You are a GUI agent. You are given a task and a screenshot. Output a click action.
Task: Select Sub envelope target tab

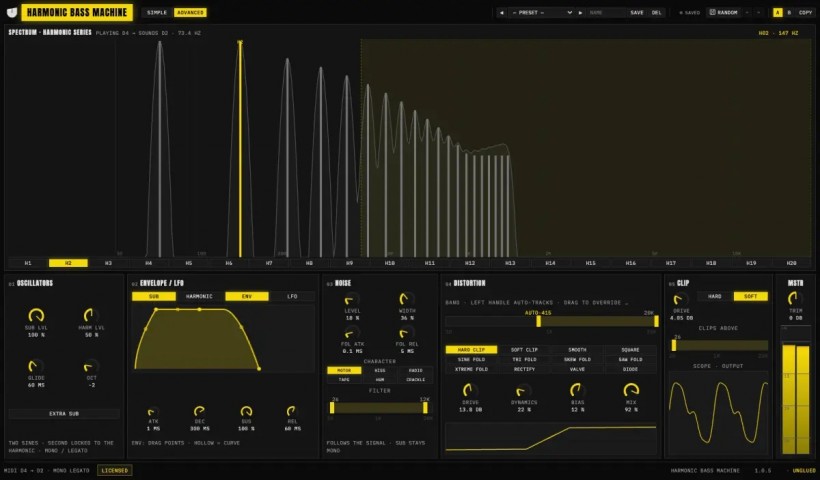tap(154, 296)
